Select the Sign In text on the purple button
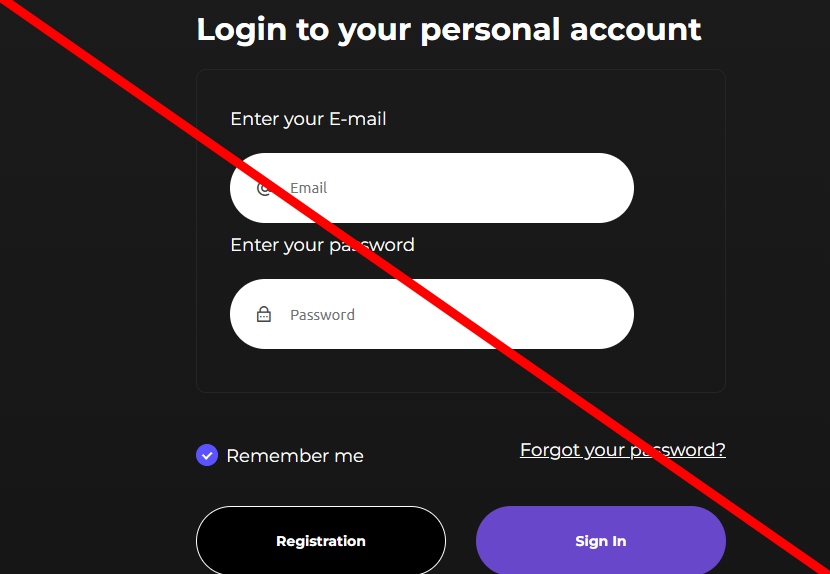This screenshot has width=830, height=574. (x=601, y=541)
